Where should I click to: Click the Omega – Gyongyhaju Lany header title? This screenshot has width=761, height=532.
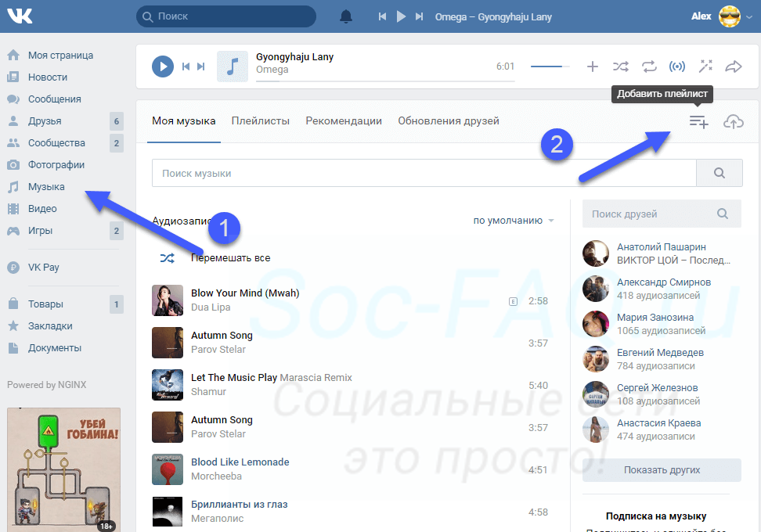pos(493,17)
